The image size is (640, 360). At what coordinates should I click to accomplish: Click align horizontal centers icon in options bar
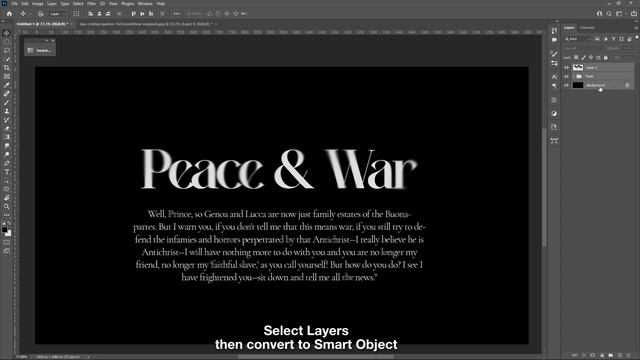coord(99,13)
